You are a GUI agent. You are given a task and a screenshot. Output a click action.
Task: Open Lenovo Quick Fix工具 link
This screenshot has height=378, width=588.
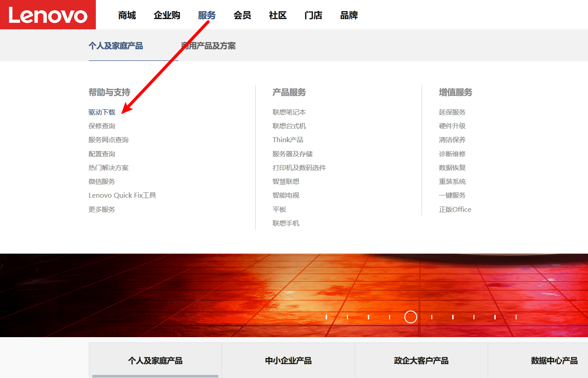point(122,195)
